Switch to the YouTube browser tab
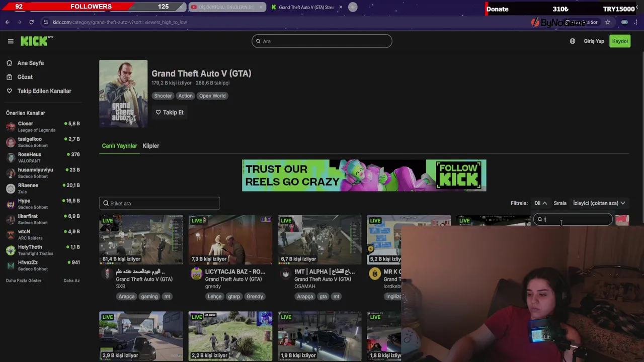Image resolution: width=644 pixels, height=362 pixels. click(x=226, y=7)
